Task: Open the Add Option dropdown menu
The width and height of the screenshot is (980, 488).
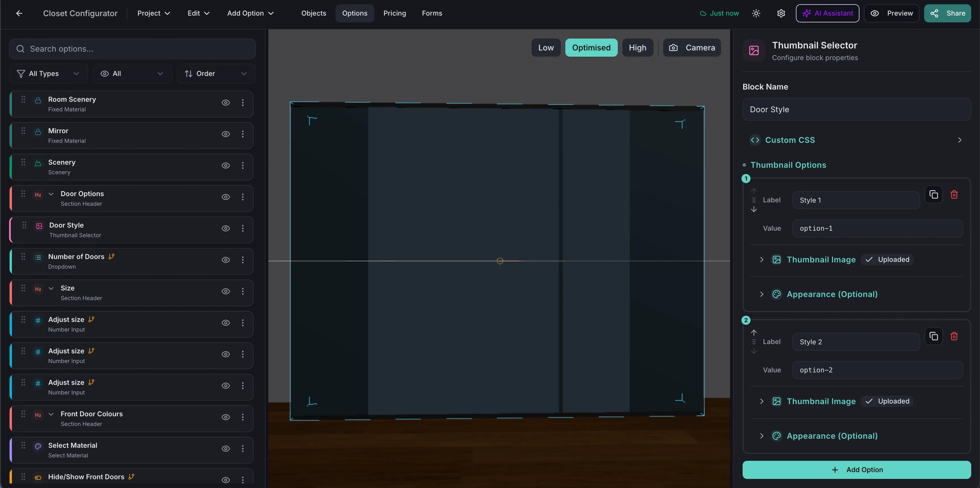Action: (250, 13)
